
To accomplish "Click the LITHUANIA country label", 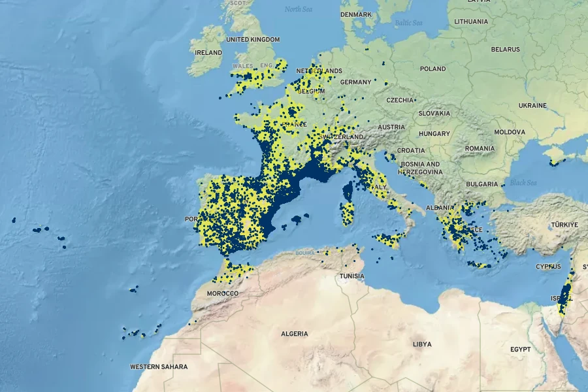I will coord(471,22).
